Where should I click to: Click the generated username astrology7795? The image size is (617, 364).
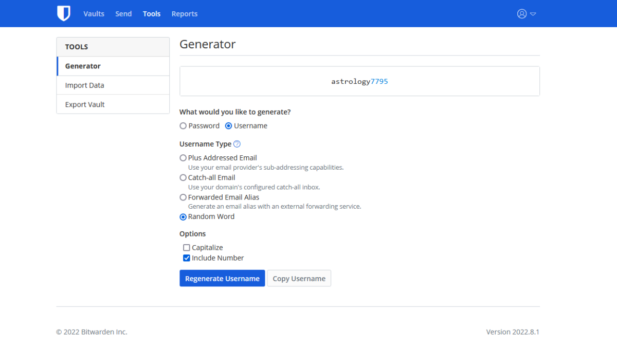(359, 81)
